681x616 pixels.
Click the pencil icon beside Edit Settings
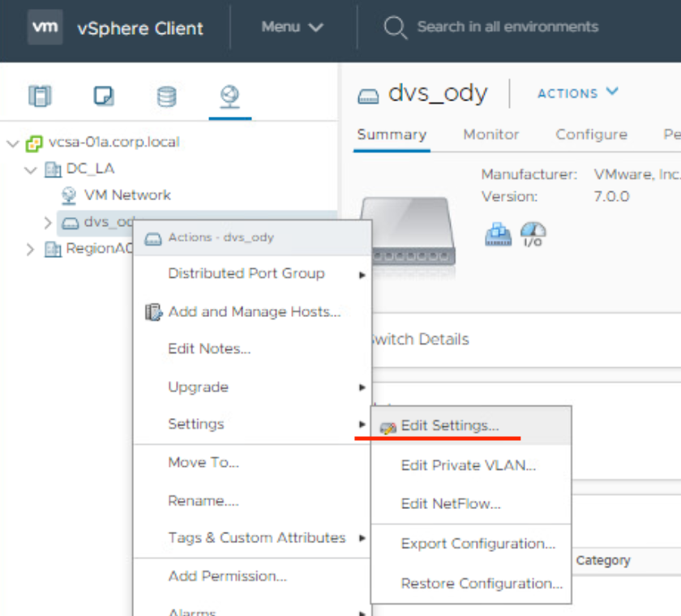388,428
